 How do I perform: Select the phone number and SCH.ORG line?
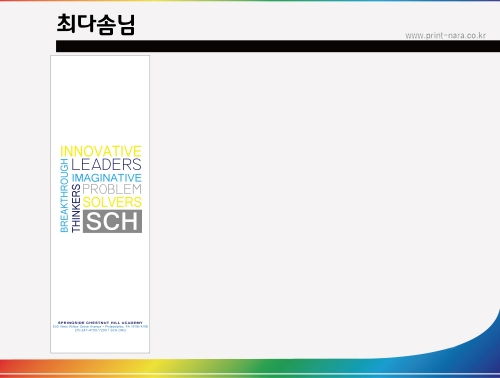[100, 330]
